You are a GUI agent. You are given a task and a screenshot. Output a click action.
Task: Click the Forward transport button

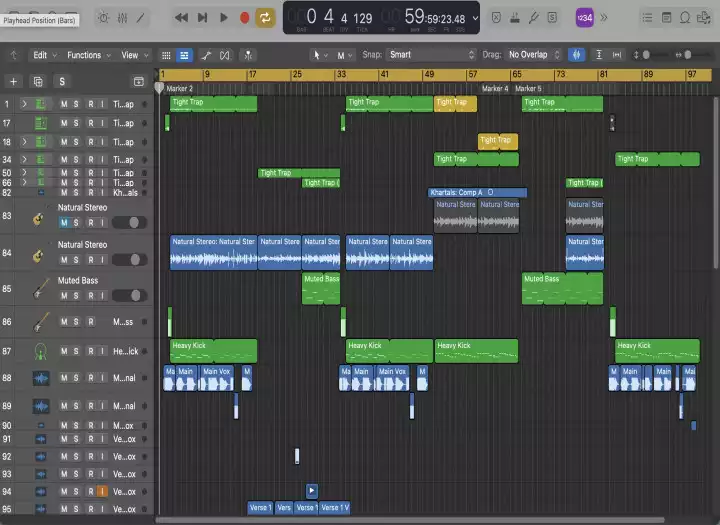click(x=202, y=18)
